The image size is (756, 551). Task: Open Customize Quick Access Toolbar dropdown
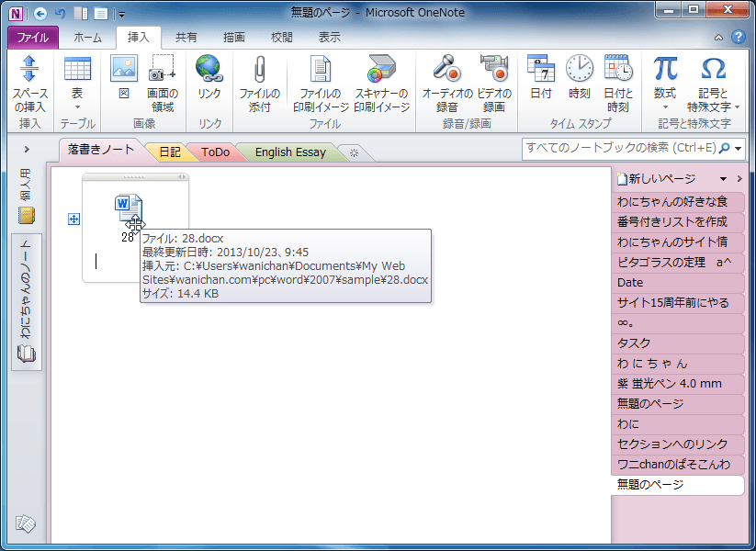(121, 15)
